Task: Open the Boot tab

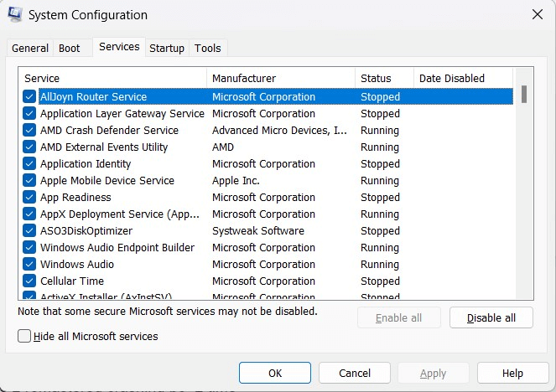Action: pos(70,49)
